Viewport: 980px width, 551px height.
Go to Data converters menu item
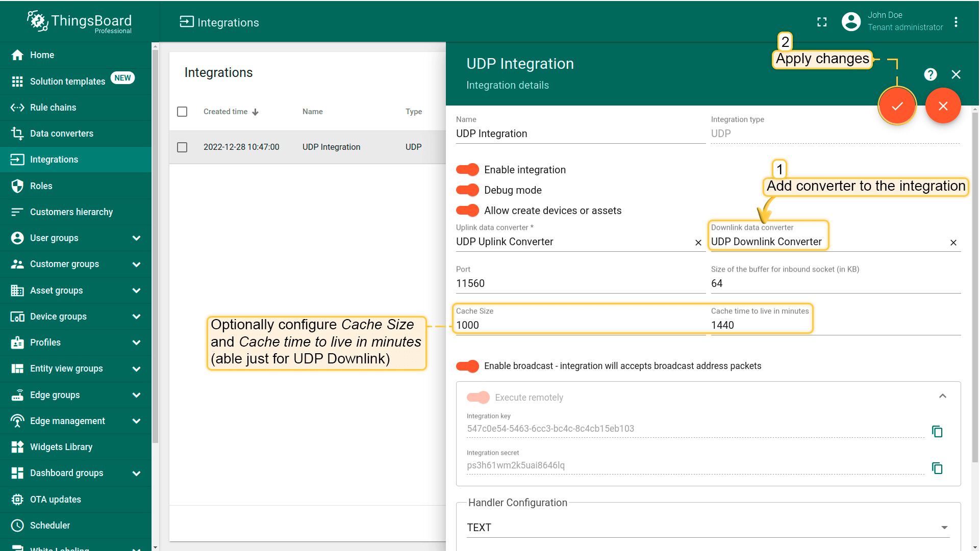(x=76, y=134)
